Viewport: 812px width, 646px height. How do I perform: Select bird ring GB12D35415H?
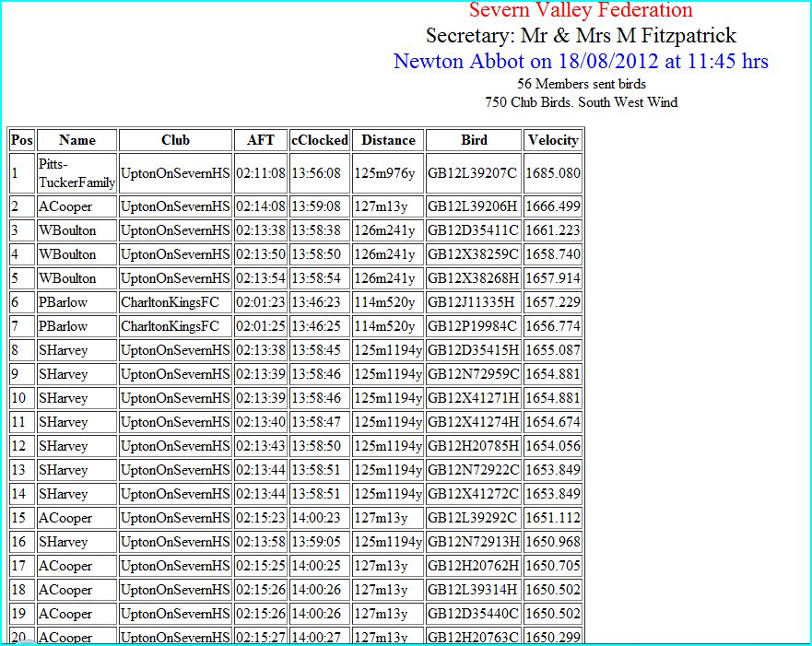pyautogui.click(x=474, y=350)
